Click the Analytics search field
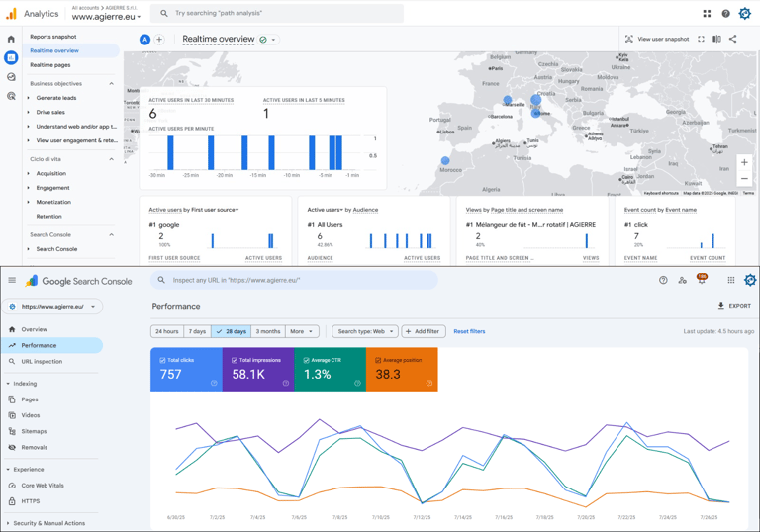The height and width of the screenshot is (532, 760). click(x=277, y=13)
